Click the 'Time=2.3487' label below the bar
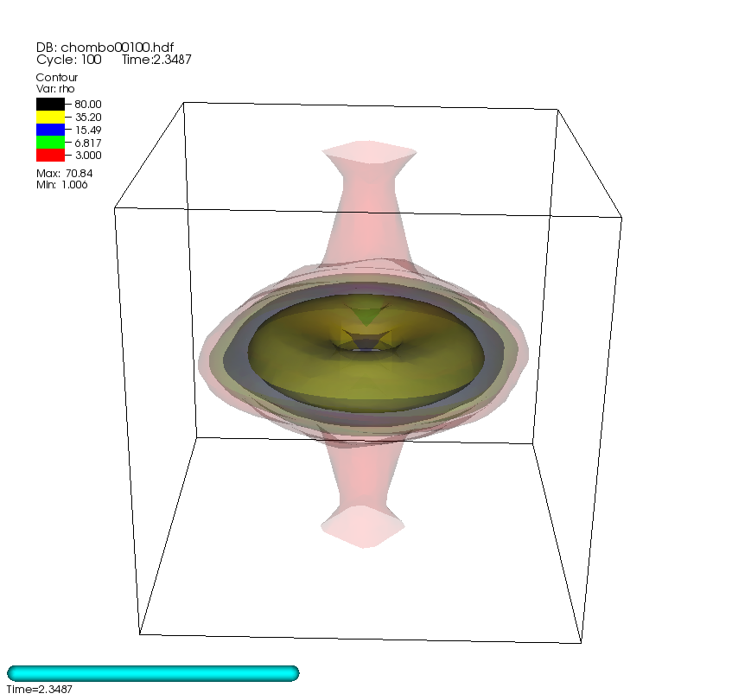The height and width of the screenshot is (700, 732). (x=40, y=689)
